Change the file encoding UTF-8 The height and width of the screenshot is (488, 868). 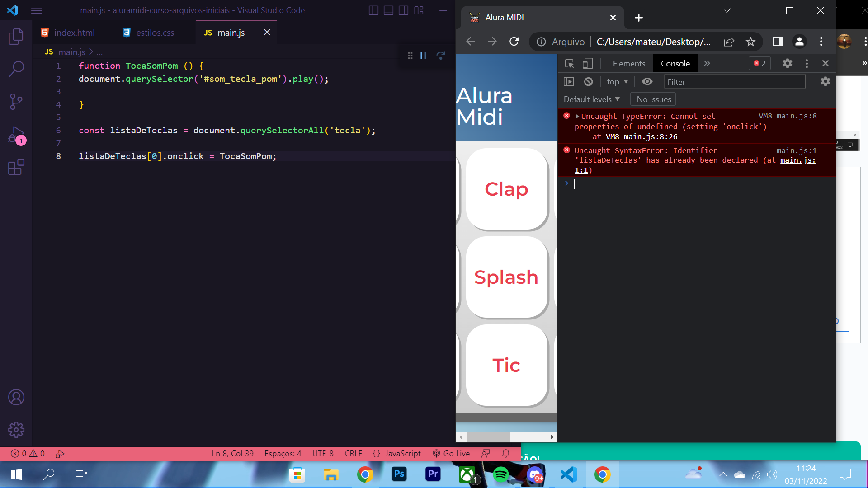(323, 454)
